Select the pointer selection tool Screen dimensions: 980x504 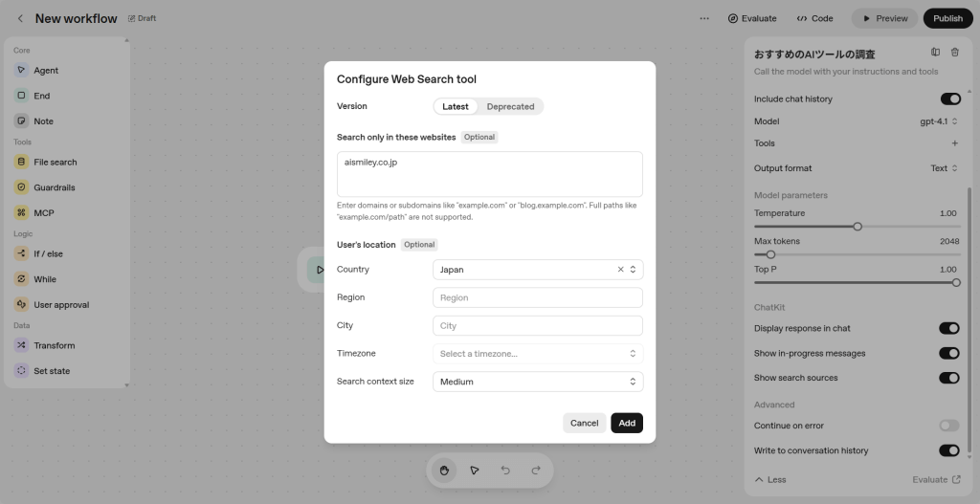[475, 470]
